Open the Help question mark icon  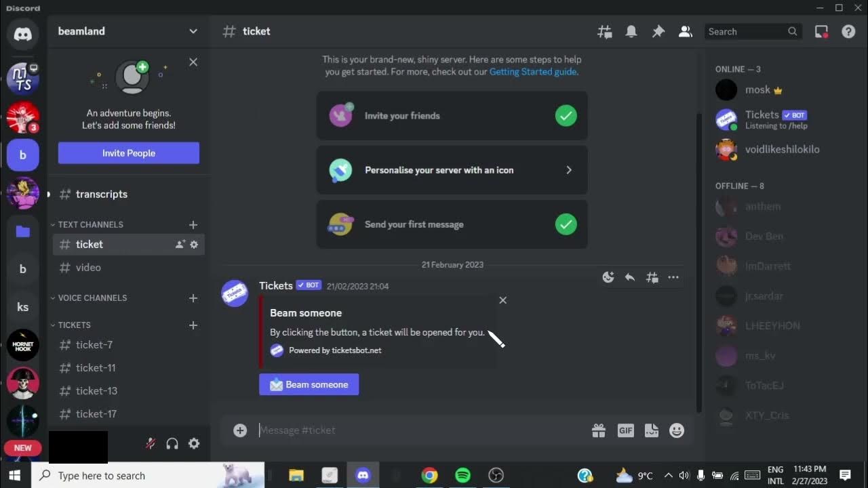click(x=848, y=32)
